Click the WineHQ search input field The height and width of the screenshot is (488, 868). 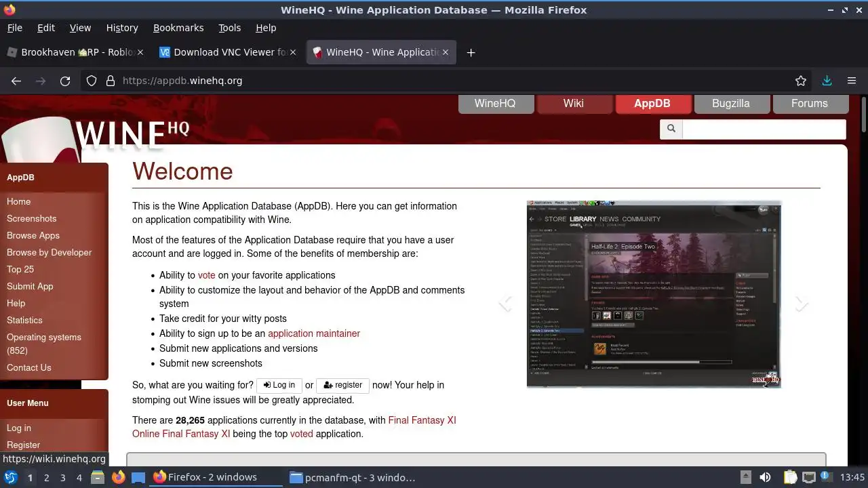[x=764, y=129]
